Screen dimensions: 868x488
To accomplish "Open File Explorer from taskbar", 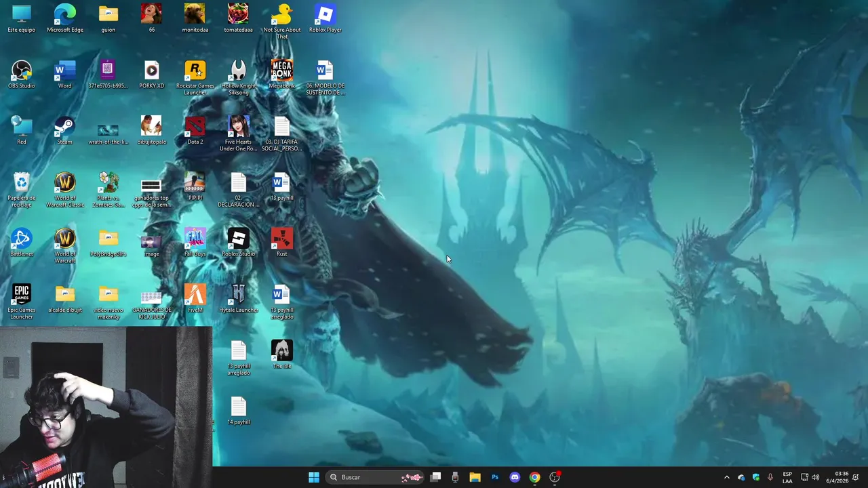I will click(475, 477).
